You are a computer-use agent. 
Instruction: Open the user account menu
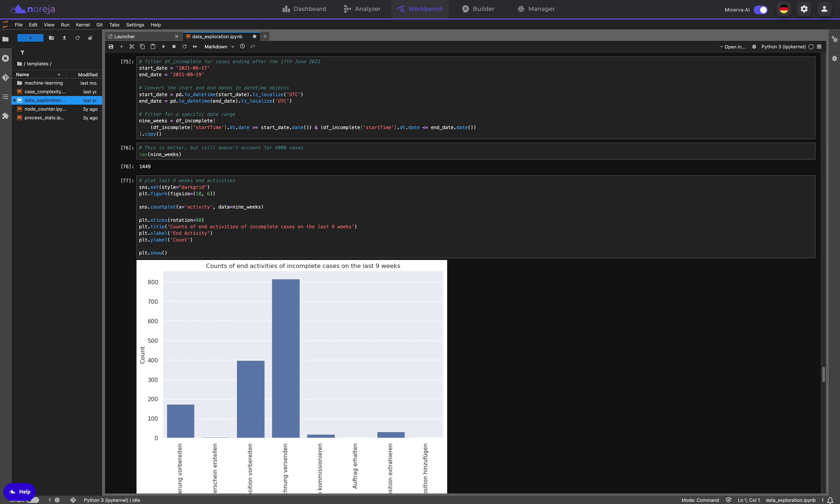click(x=824, y=9)
